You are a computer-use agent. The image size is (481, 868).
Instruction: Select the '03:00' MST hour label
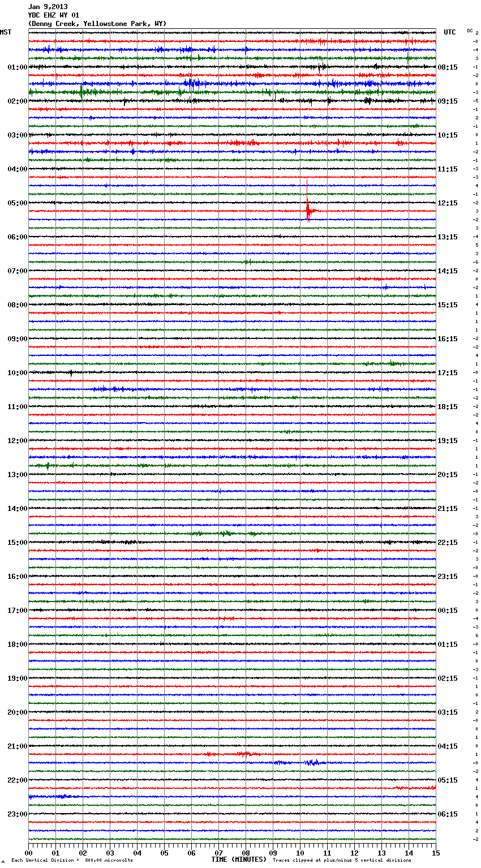pyautogui.click(x=18, y=135)
